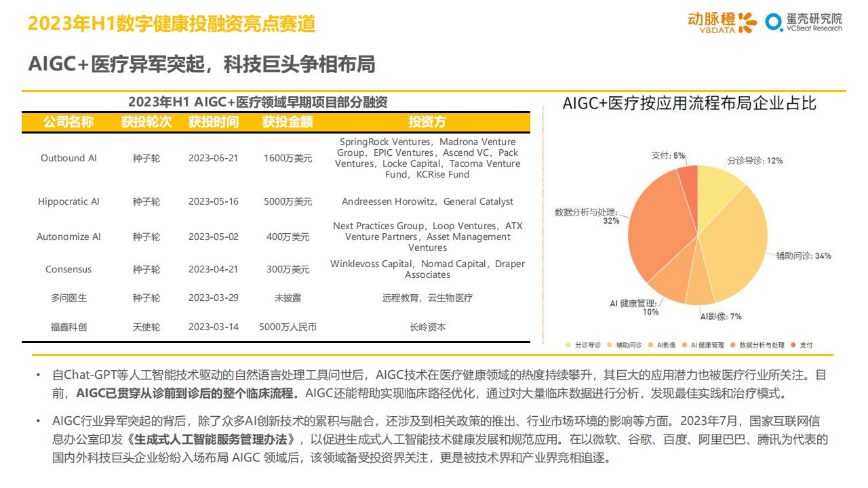The height and width of the screenshot is (488, 868).
Task: Click the 未披露 amount cell
Action: tap(288, 298)
